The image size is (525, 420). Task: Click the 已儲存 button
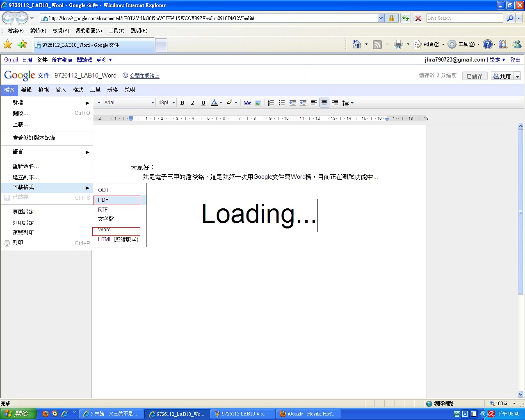[475, 76]
